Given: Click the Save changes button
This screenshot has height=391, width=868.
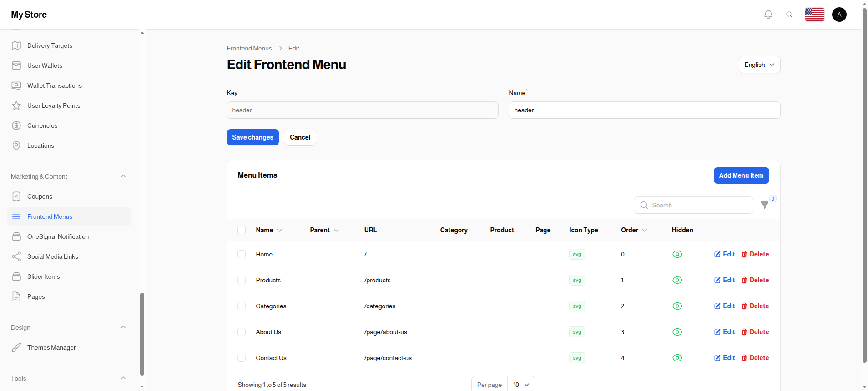Looking at the screenshot, I should click(253, 137).
